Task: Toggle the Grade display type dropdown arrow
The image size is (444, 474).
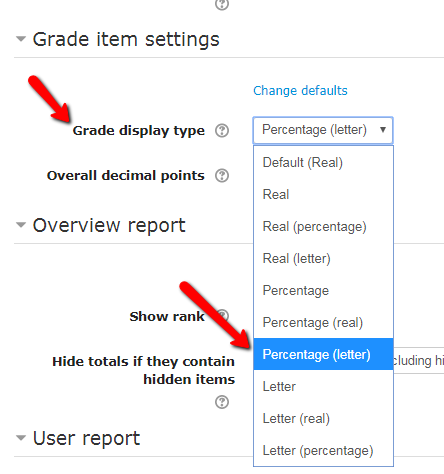Action: [383, 130]
